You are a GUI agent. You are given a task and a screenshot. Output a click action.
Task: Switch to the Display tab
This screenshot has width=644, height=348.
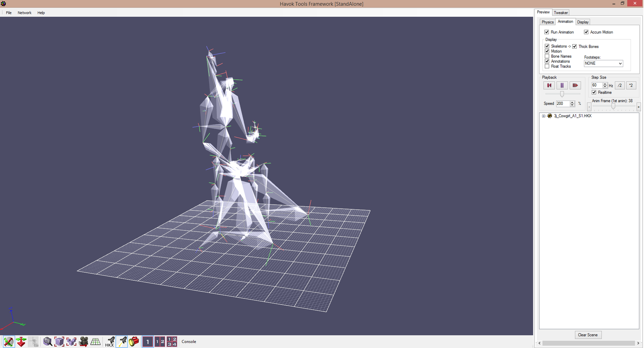tap(583, 22)
